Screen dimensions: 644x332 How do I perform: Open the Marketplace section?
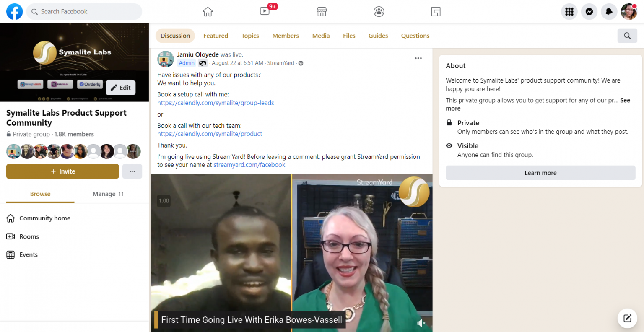[x=322, y=12]
